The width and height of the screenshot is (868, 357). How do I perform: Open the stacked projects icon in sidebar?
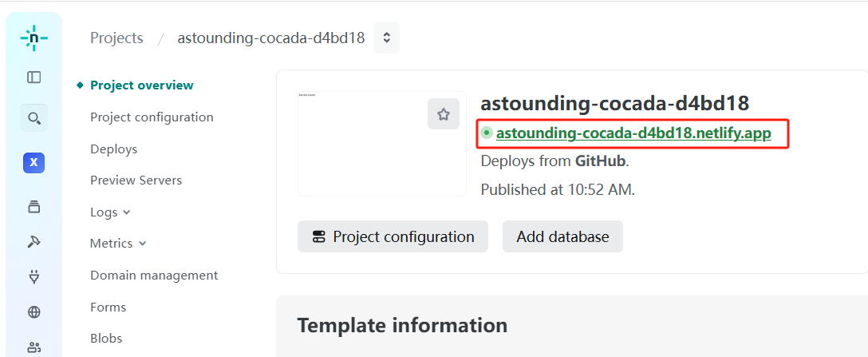(x=34, y=207)
